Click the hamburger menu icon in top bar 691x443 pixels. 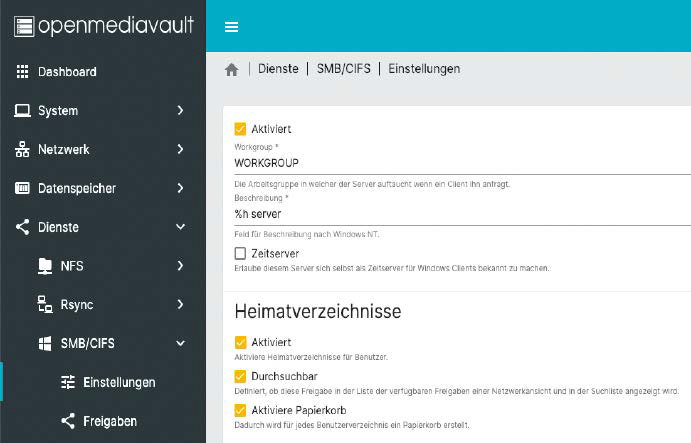pos(232,27)
